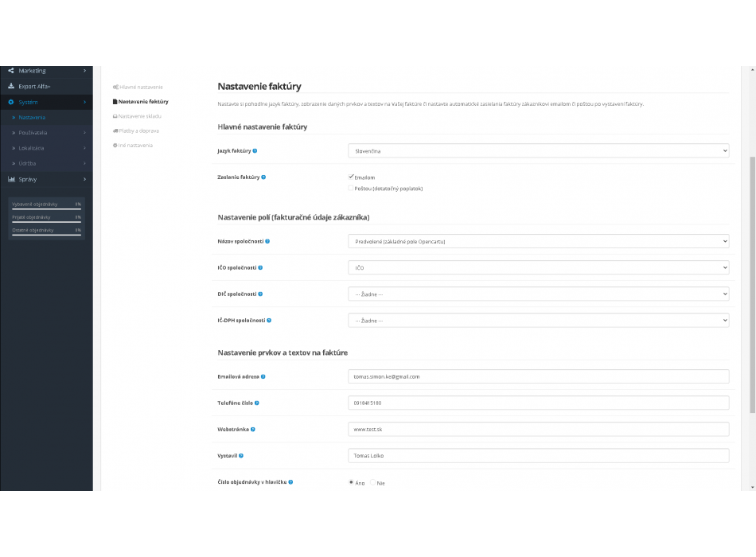
Task: Click the Vybavené objednávky progress bar
Action: pos(46,209)
